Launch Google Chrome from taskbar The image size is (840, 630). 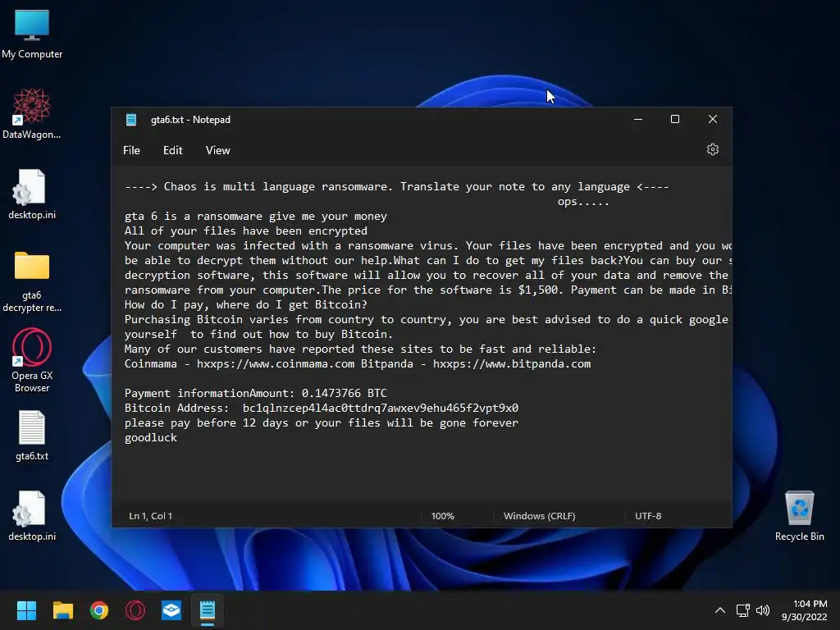(x=99, y=610)
